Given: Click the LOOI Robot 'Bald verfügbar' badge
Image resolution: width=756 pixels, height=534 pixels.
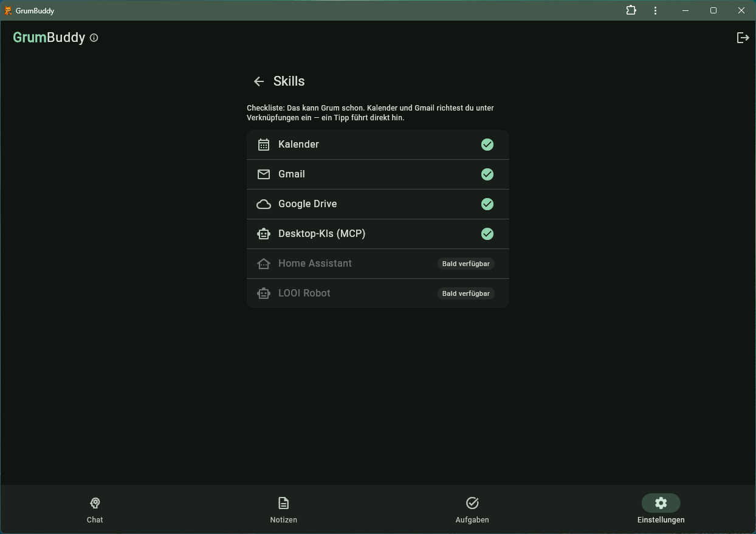Looking at the screenshot, I should point(466,293).
